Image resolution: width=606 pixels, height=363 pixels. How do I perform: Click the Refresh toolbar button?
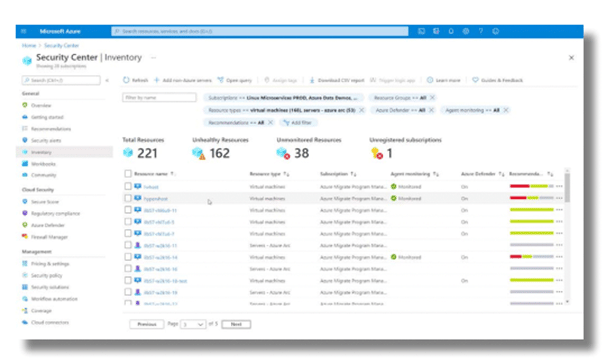pyautogui.click(x=136, y=80)
